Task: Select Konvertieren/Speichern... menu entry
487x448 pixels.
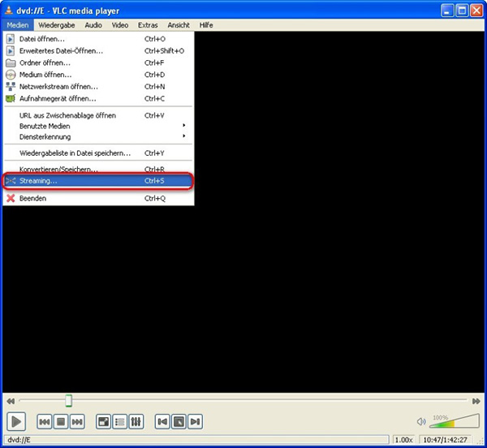Action: 98,170
